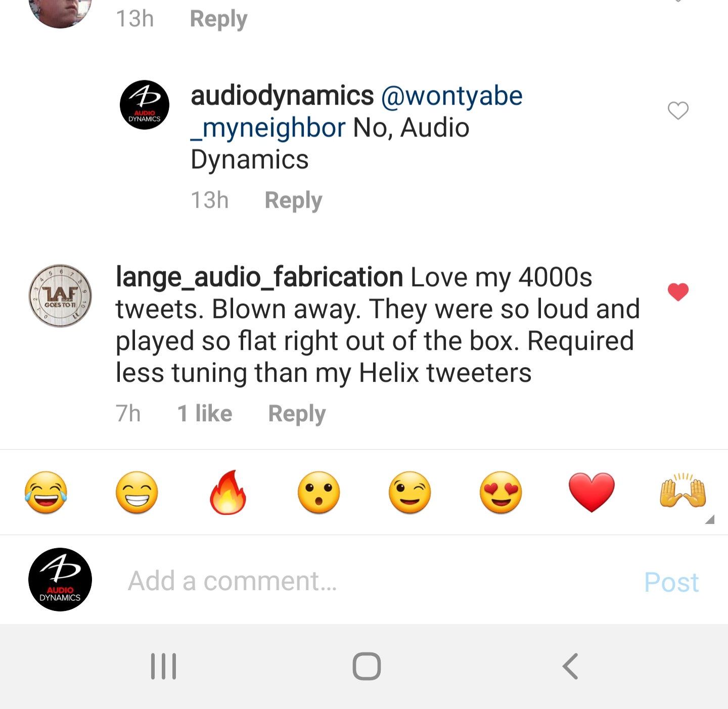Reply to audiodynamics comment
728x709 pixels.
[293, 200]
